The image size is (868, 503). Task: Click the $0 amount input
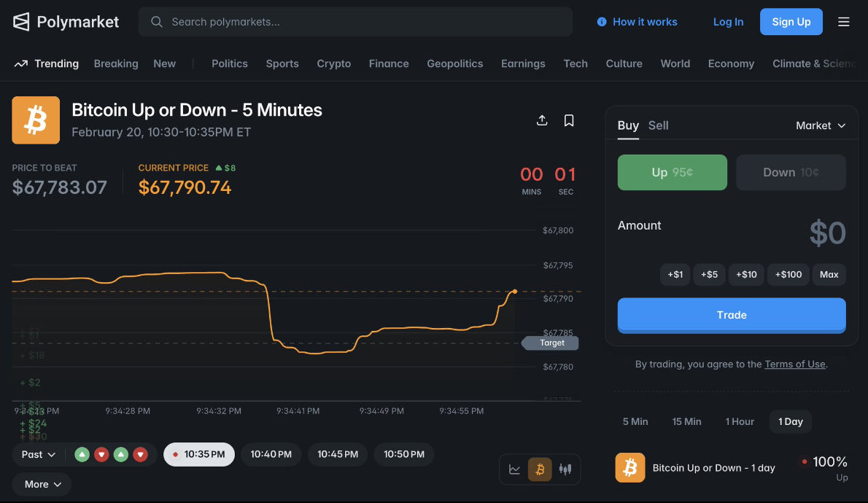pyautogui.click(x=827, y=233)
